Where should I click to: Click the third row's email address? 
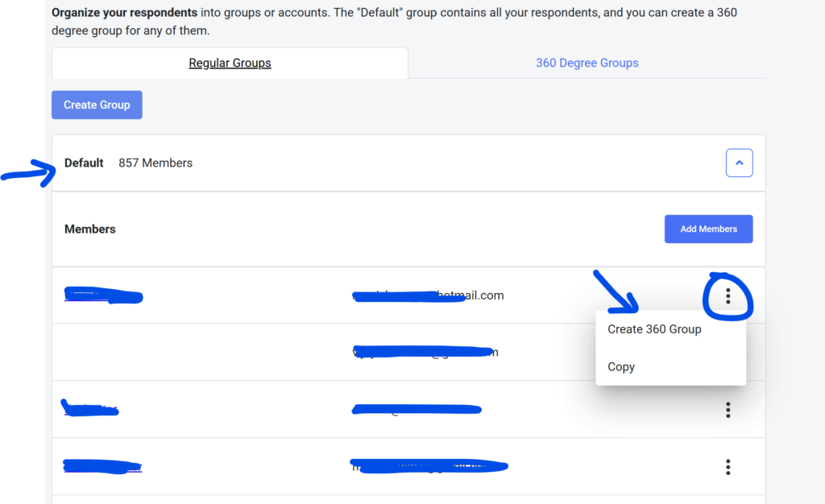(417, 410)
